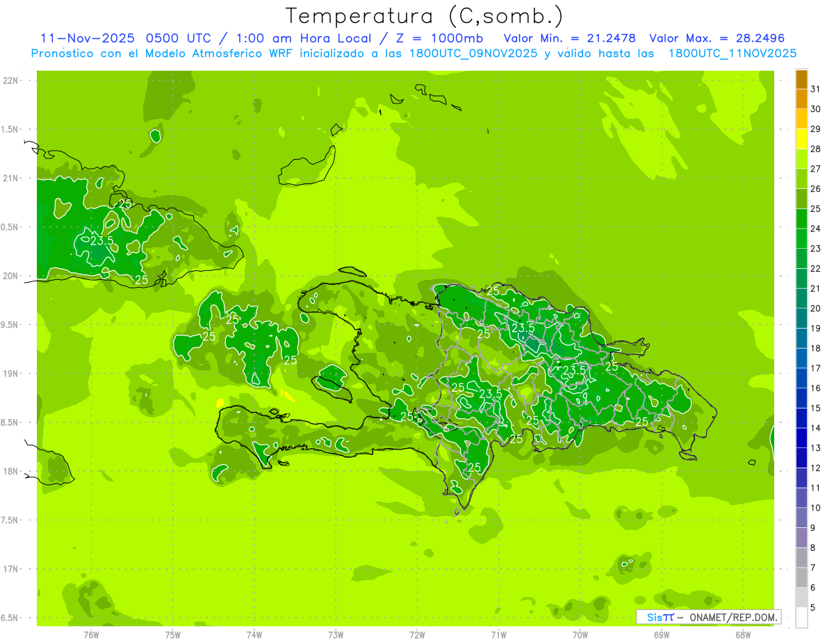
Task: Click the Valor Max. = 28.2496 text
Action: (717, 38)
